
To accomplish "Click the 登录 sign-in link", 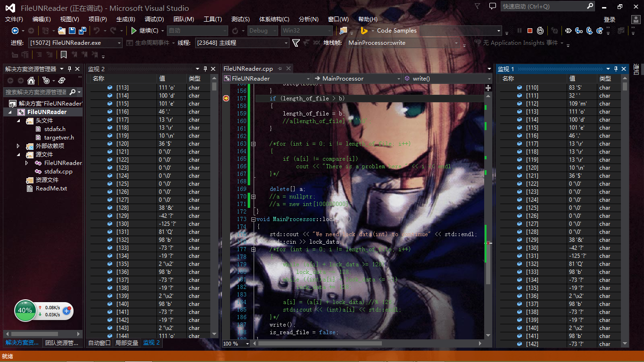I will pyautogui.click(x=610, y=19).
